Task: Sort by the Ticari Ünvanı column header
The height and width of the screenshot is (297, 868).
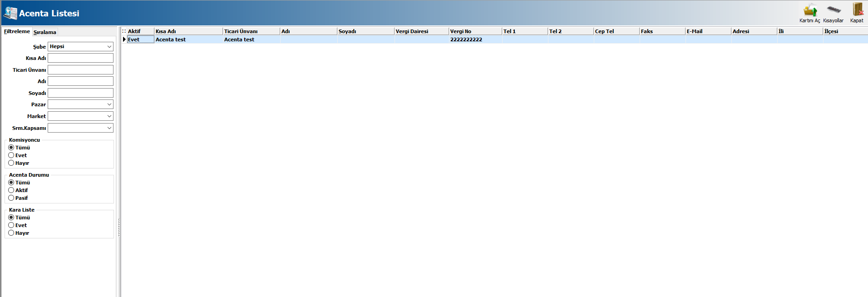Action: coord(252,31)
